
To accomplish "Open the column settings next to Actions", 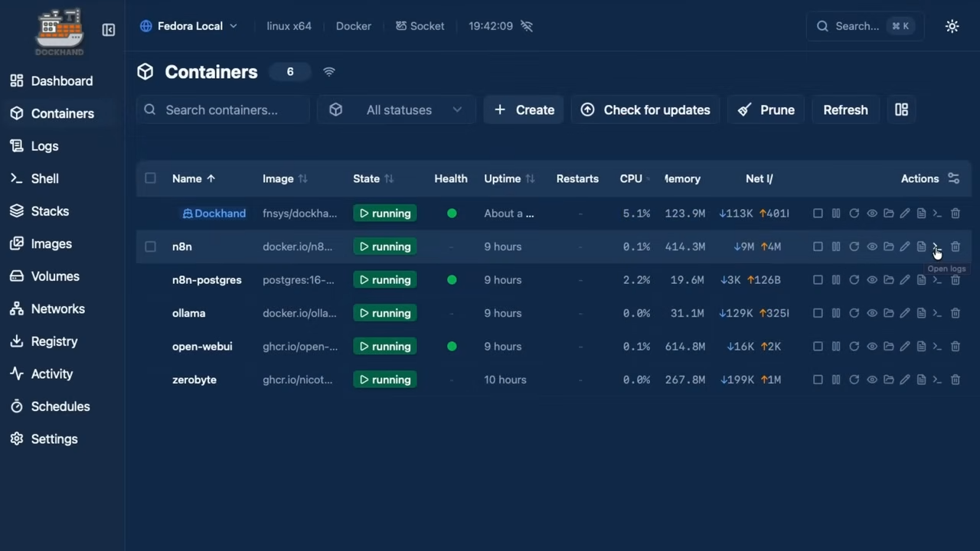I will (x=953, y=178).
